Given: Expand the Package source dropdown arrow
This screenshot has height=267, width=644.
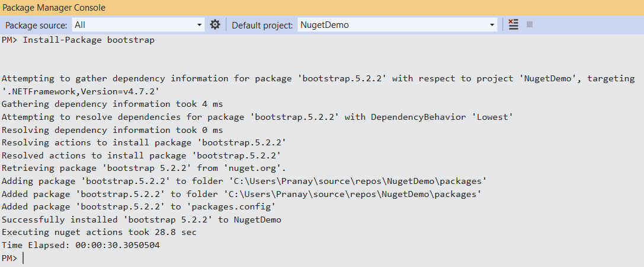Looking at the screenshot, I should [x=200, y=25].
